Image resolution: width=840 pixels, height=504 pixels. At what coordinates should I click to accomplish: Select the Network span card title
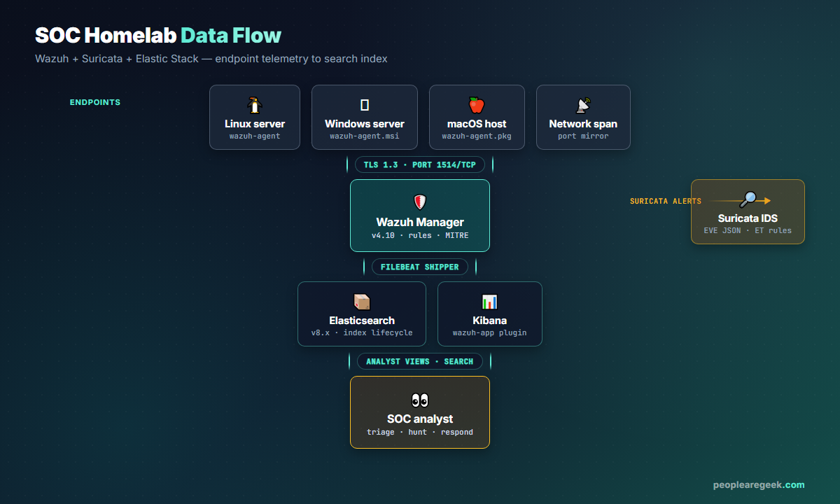pyautogui.click(x=583, y=124)
